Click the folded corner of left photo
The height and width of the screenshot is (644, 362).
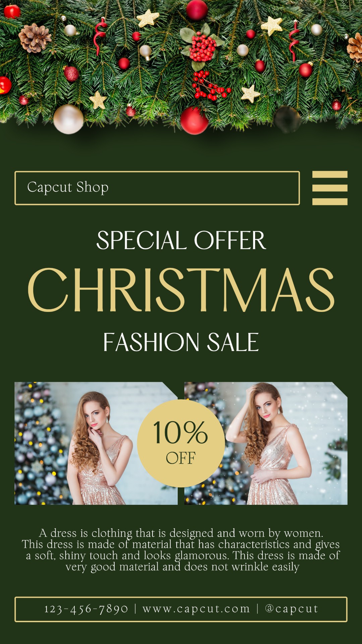(170, 389)
